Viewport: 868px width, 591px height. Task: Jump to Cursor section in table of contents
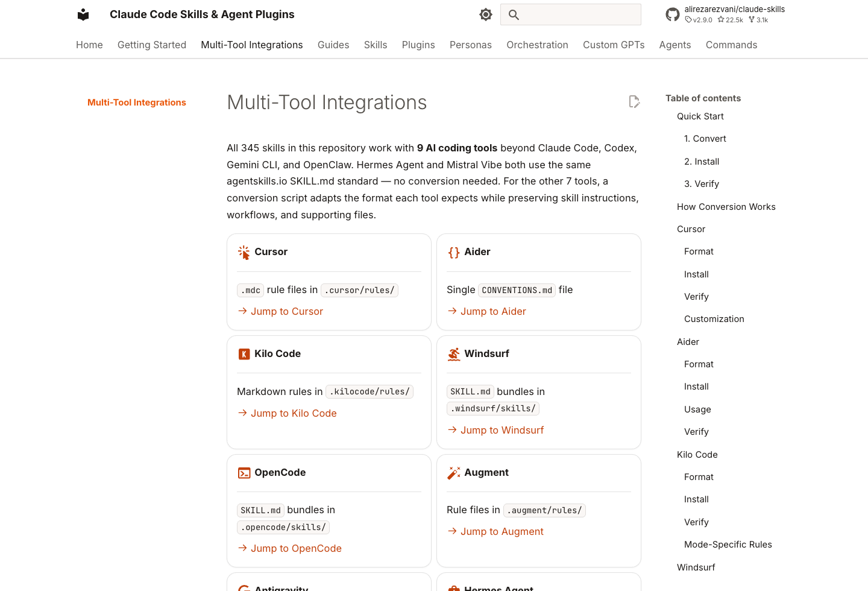691,229
